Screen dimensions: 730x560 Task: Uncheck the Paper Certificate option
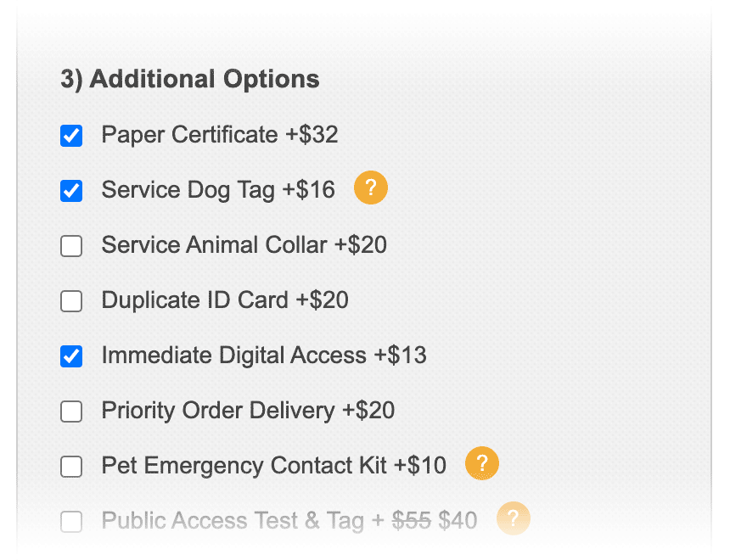pyautogui.click(x=71, y=135)
